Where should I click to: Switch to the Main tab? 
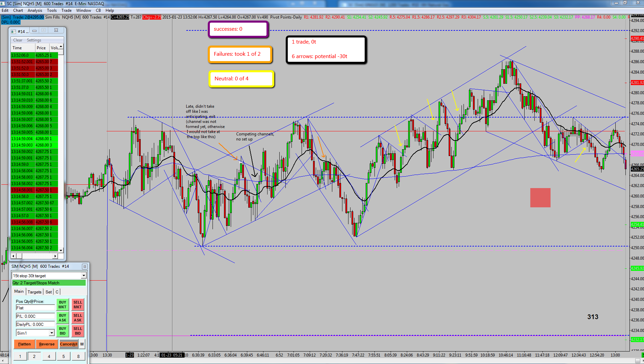point(19,291)
